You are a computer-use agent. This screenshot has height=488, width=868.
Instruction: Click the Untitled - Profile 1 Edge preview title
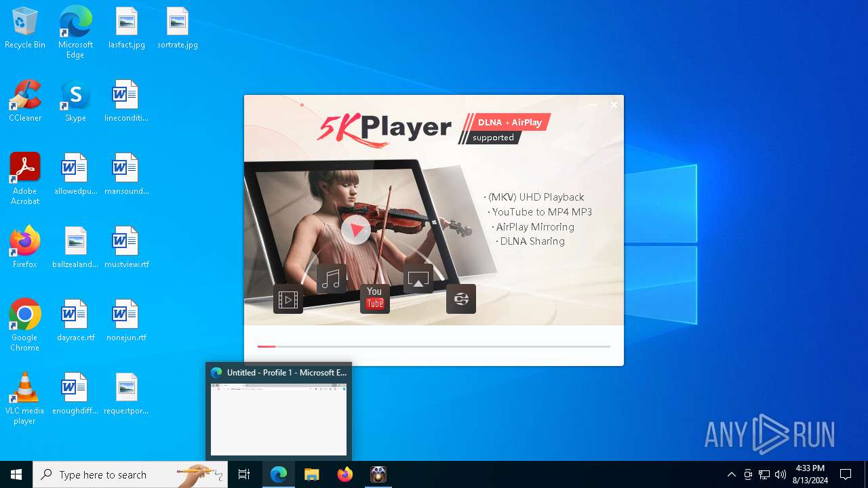(x=287, y=373)
